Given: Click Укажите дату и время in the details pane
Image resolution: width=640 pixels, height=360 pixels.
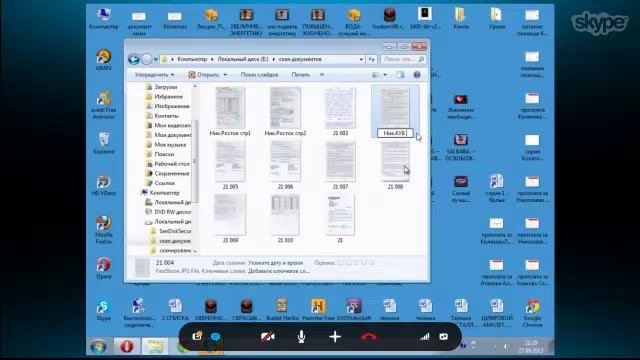Looking at the screenshot, I should pos(276,263).
